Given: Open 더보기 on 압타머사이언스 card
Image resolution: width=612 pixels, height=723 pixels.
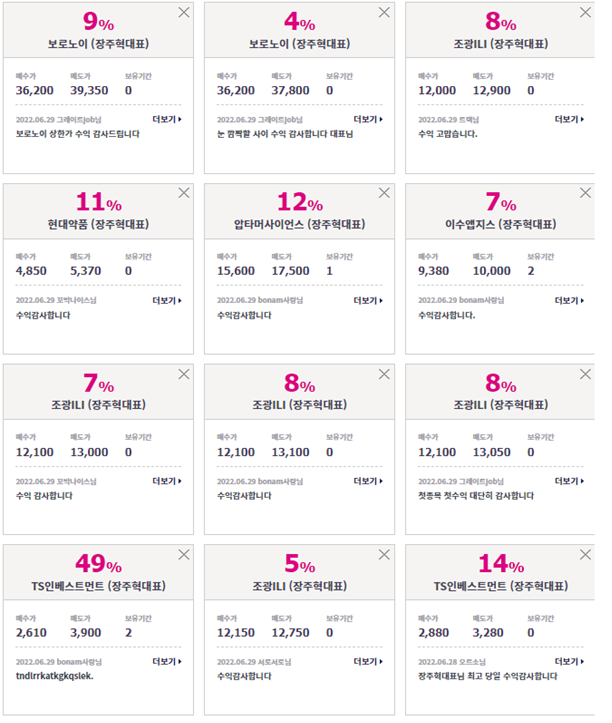Looking at the screenshot, I should click(x=368, y=301).
